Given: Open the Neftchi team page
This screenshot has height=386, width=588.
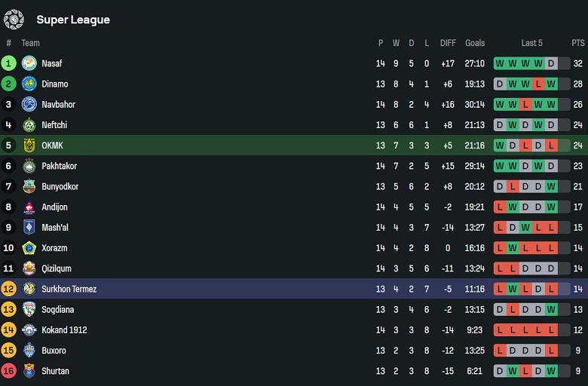Looking at the screenshot, I should click(x=54, y=125).
